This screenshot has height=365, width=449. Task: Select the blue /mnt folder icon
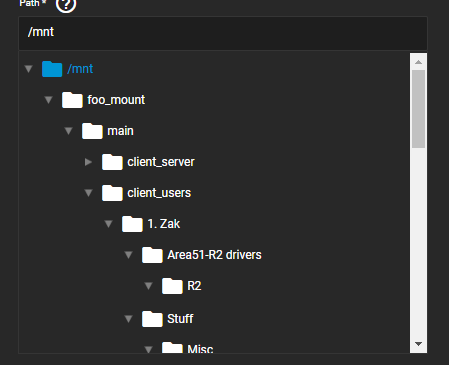point(52,69)
